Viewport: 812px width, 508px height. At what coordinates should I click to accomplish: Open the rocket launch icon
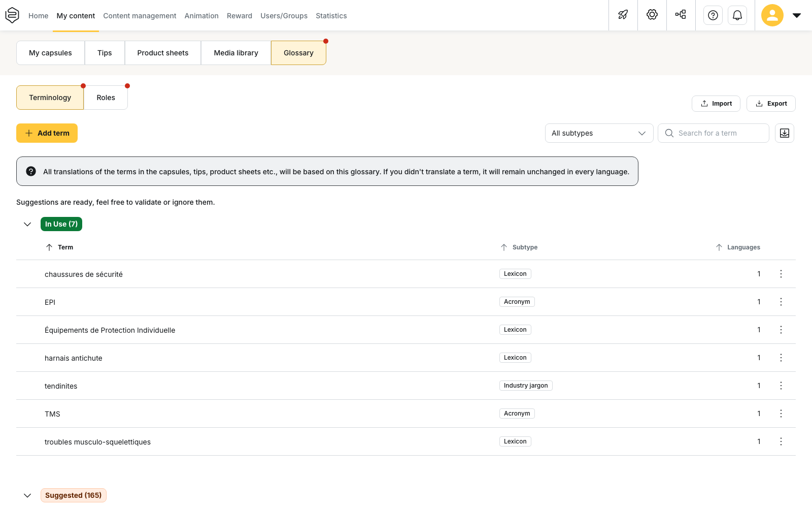click(623, 15)
